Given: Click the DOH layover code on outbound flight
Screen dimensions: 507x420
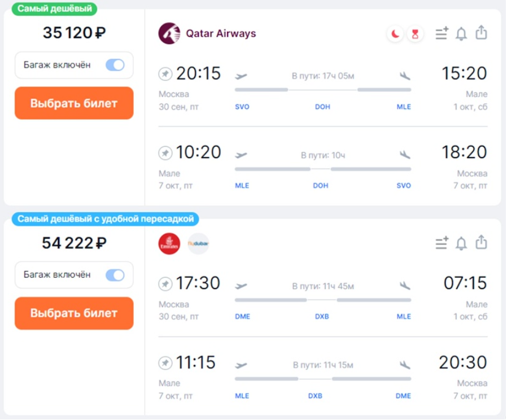Looking at the screenshot, I should click(x=322, y=107).
